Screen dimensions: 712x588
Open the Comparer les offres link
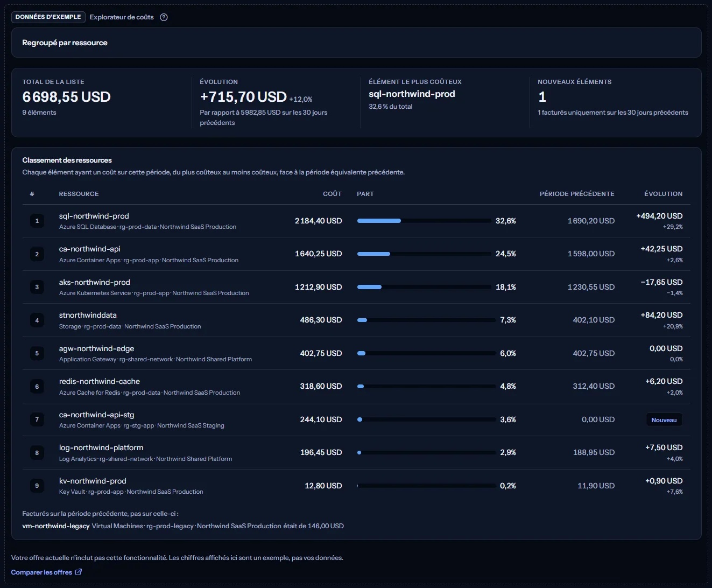[46, 572]
